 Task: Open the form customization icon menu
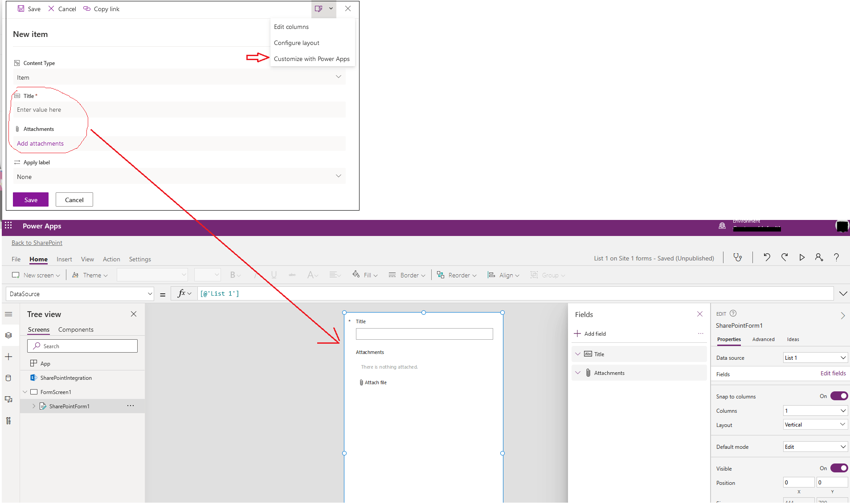[324, 8]
